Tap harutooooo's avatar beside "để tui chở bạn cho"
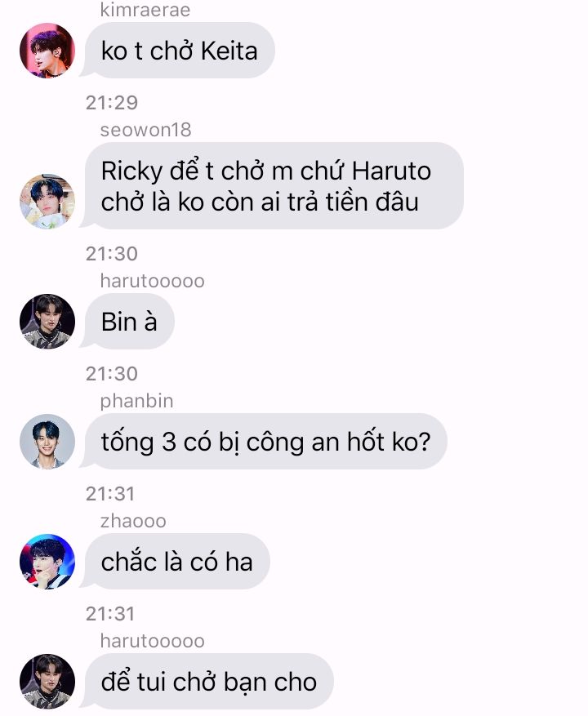The height and width of the screenshot is (716, 588). (47, 681)
